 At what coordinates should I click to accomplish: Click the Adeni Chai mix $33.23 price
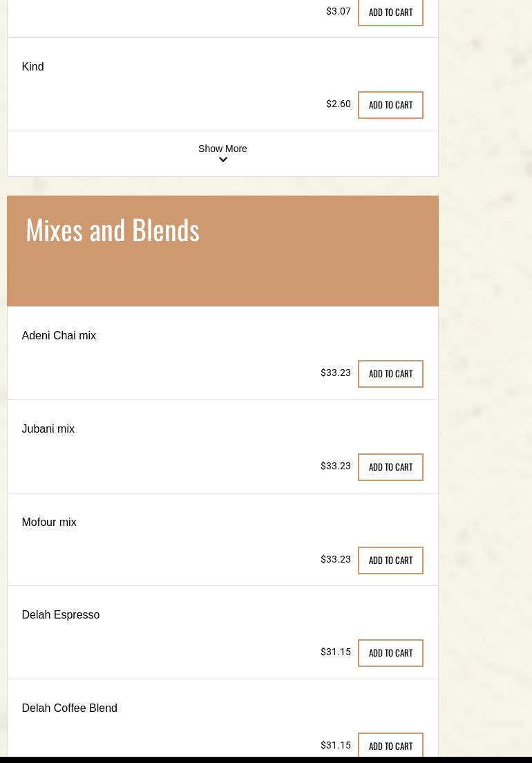[335, 373]
